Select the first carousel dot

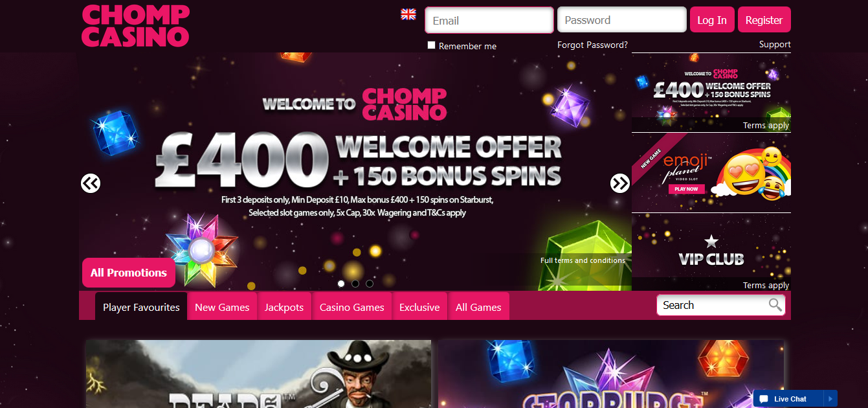[341, 283]
